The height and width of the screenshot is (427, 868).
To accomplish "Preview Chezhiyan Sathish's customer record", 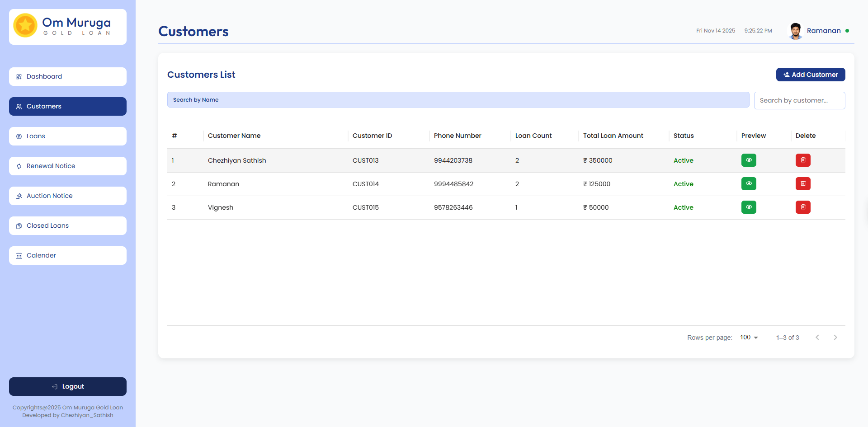I will pyautogui.click(x=749, y=160).
